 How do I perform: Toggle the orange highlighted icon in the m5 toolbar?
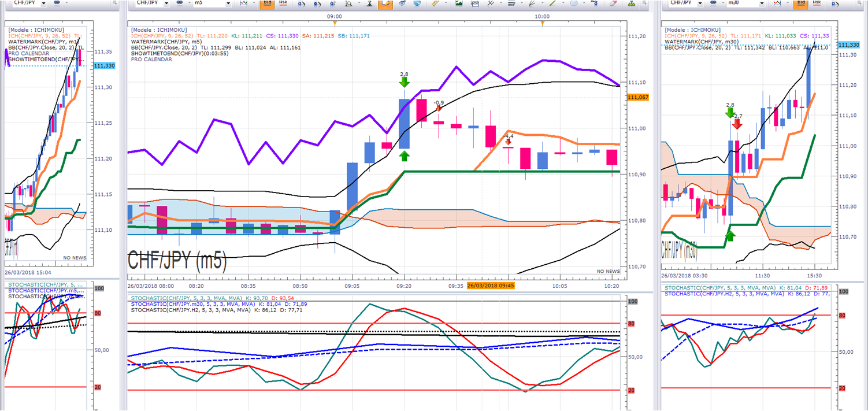(x=385, y=3)
